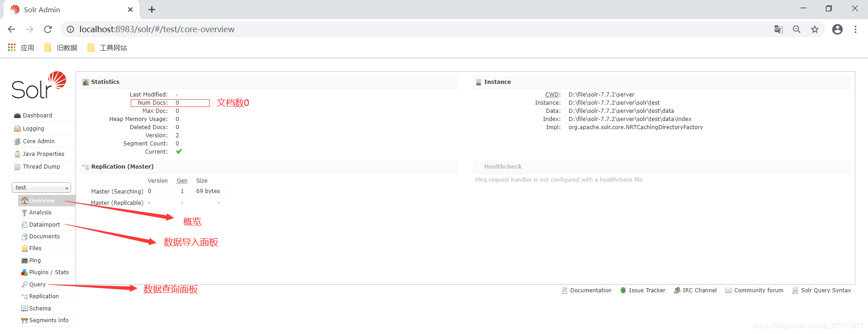
Task: Click the Core Admin icon
Action: (17, 141)
